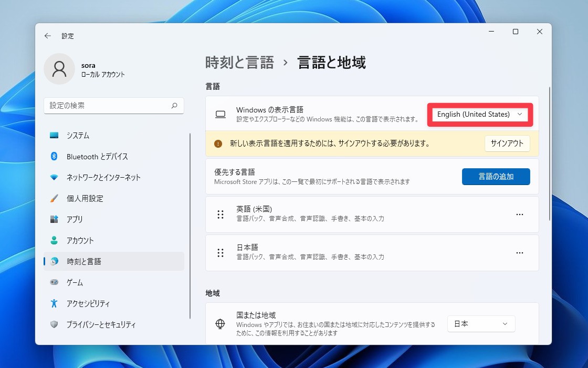588x368 pixels.
Task: Select the 英語 (米国) language row
Action: [372, 214]
